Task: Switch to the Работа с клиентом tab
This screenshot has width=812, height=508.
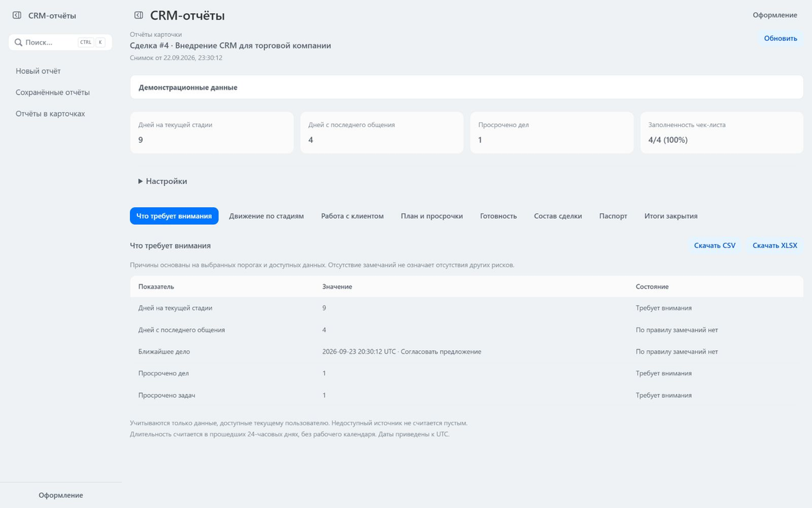Action: click(x=352, y=216)
